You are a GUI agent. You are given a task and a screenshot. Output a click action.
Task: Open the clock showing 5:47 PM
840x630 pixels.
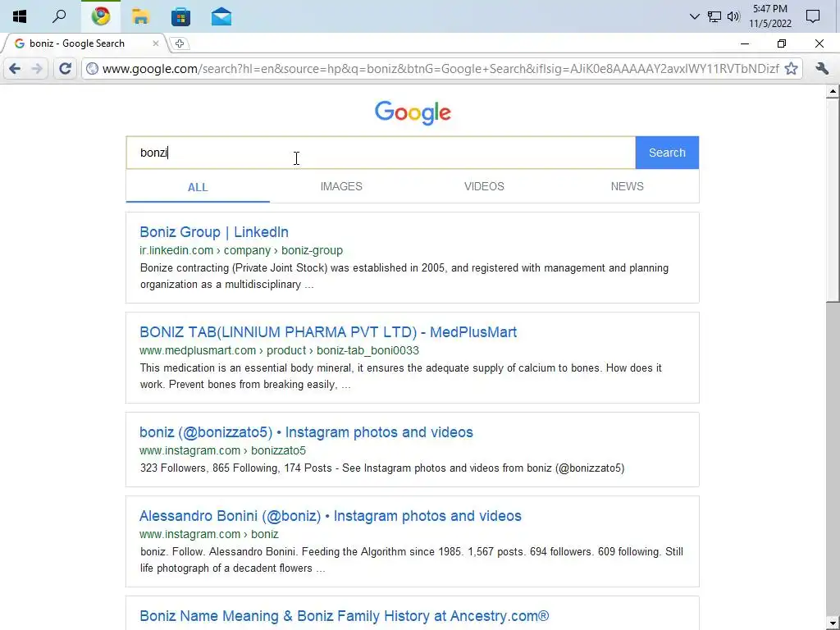coord(769,16)
